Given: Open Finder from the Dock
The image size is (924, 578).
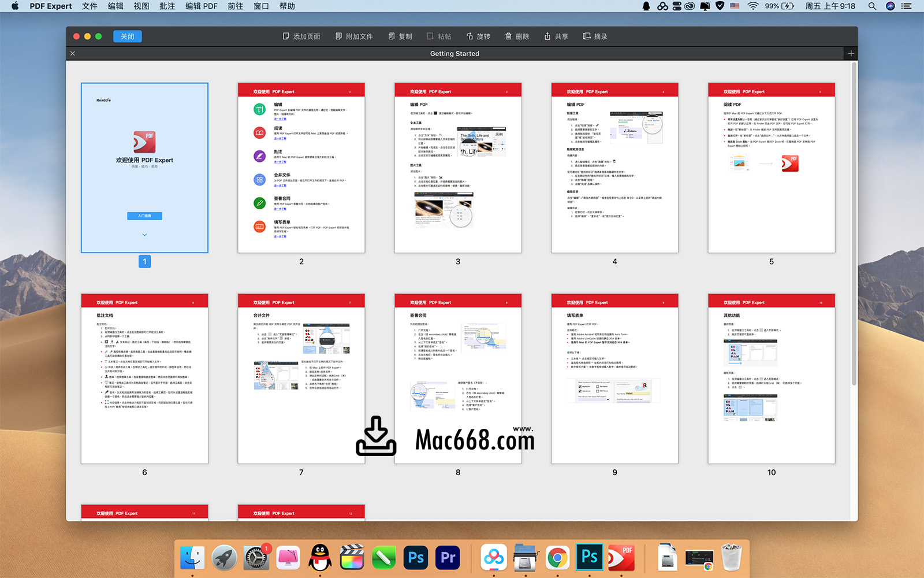Looking at the screenshot, I should pyautogui.click(x=192, y=558).
